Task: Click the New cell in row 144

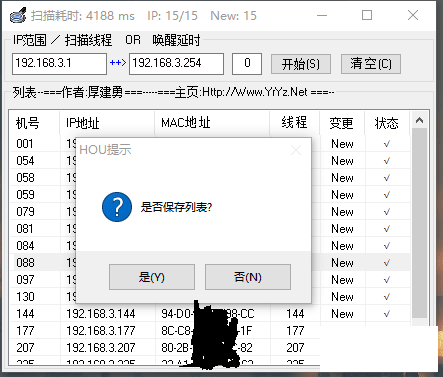Action: point(342,314)
